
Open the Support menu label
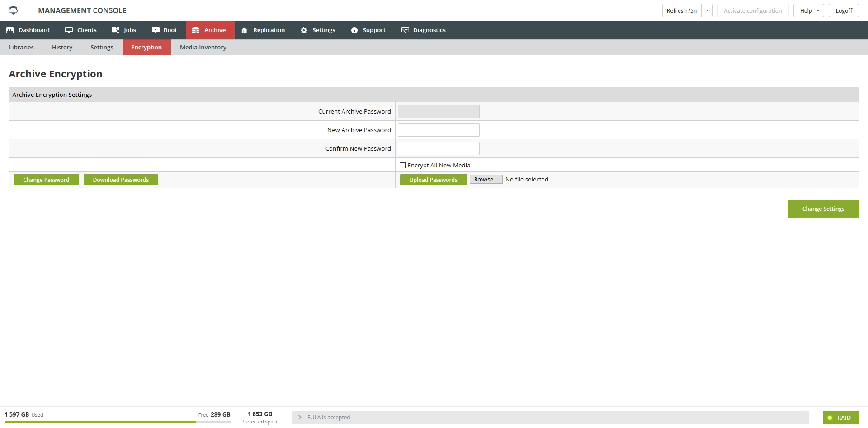pyautogui.click(x=374, y=30)
